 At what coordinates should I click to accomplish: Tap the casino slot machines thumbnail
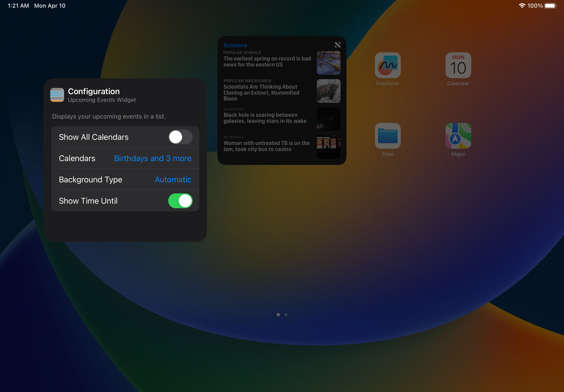pos(328,147)
